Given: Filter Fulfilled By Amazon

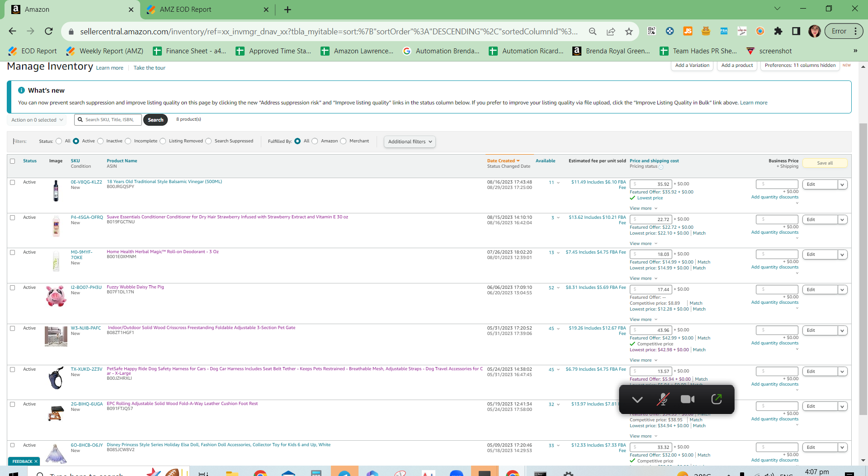Looking at the screenshot, I should 315,141.
